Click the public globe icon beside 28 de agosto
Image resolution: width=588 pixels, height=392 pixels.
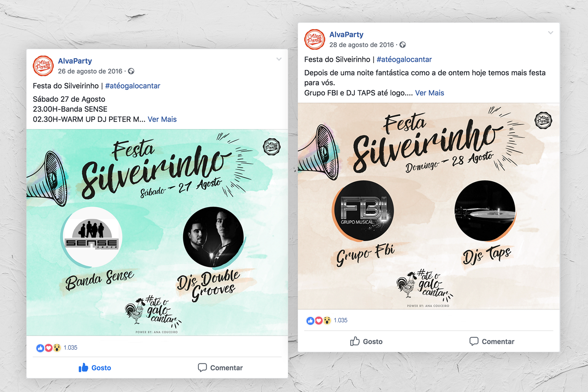click(x=403, y=45)
